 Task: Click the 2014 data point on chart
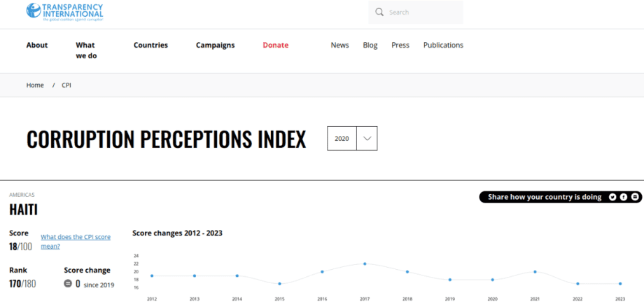click(x=237, y=275)
